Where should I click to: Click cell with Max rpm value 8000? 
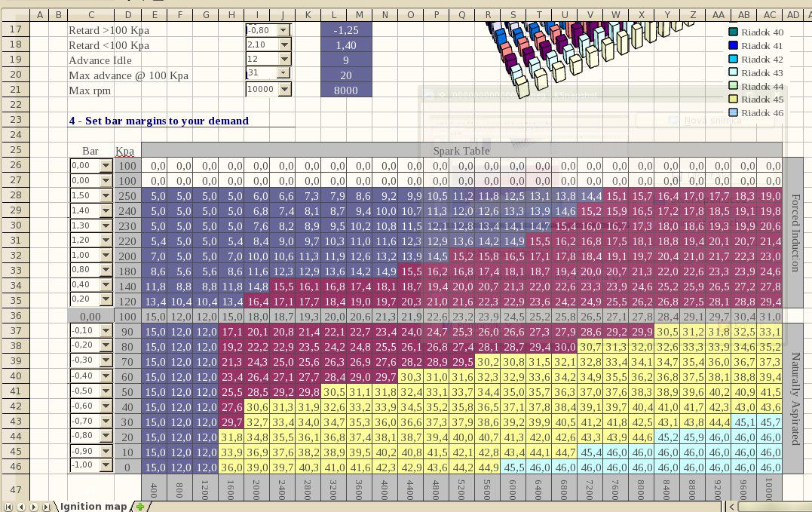coord(346,90)
